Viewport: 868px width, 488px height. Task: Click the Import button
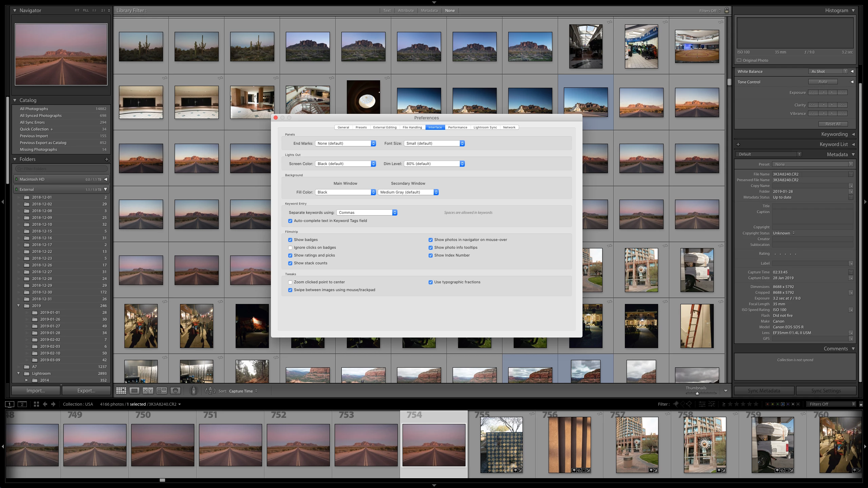pyautogui.click(x=36, y=391)
